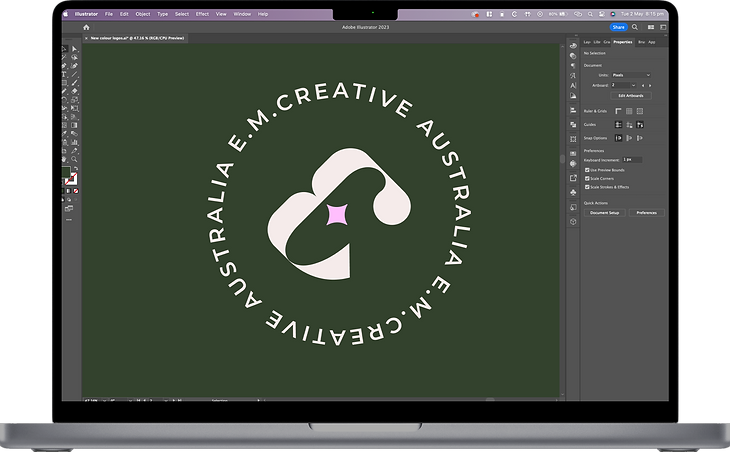730x452 pixels.
Task: Select the Line Segment tool
Action: (x=74, y=74)
